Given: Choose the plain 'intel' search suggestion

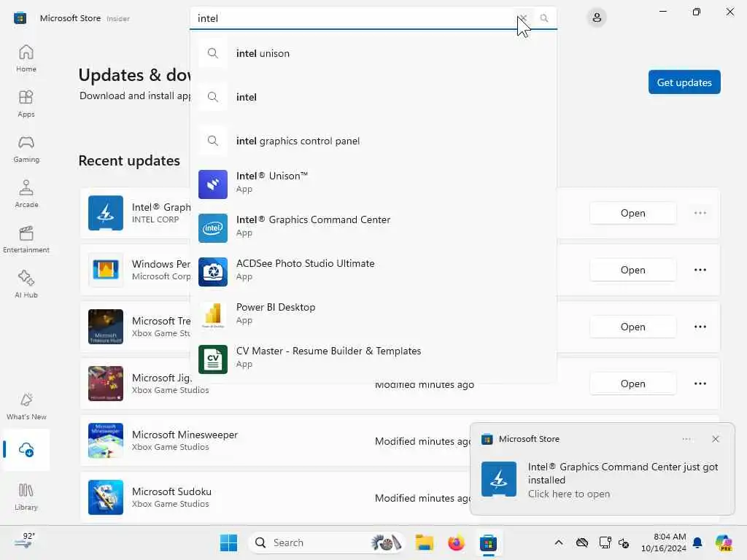Looking at the screenshot, I should pyautogui.click(x=373, y=97).
